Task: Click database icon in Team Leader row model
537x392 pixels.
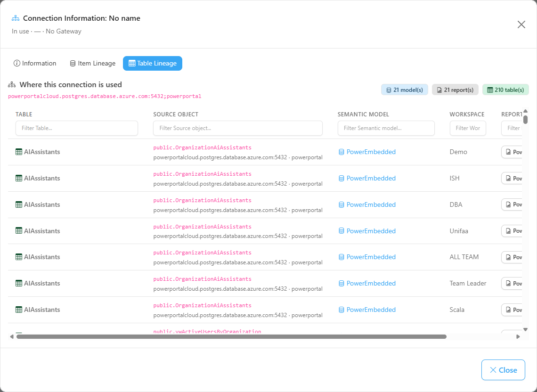Action: point(341,283)
